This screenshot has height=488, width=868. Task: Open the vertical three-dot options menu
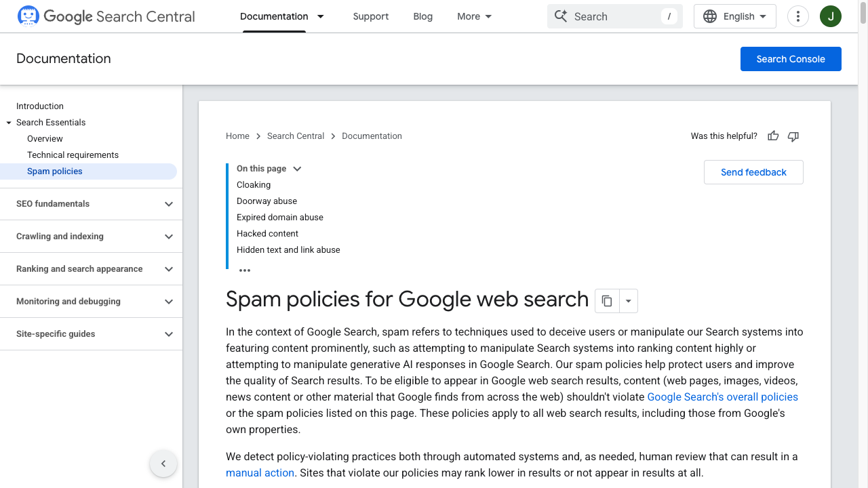coord(798,16)
